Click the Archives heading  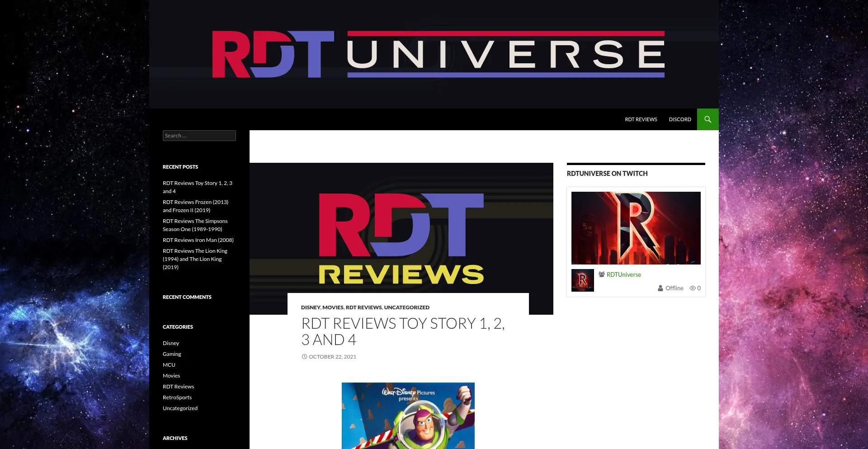click(175, 438)
